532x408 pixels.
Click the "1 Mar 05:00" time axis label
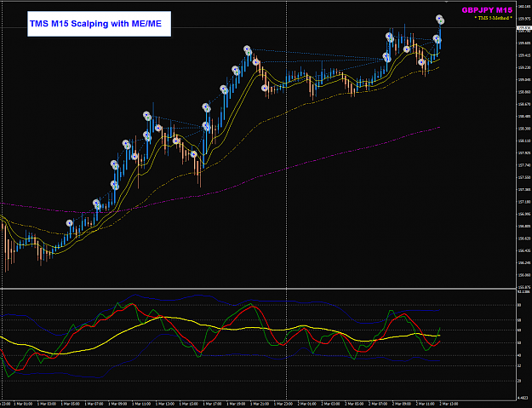[x=72, y=404]
